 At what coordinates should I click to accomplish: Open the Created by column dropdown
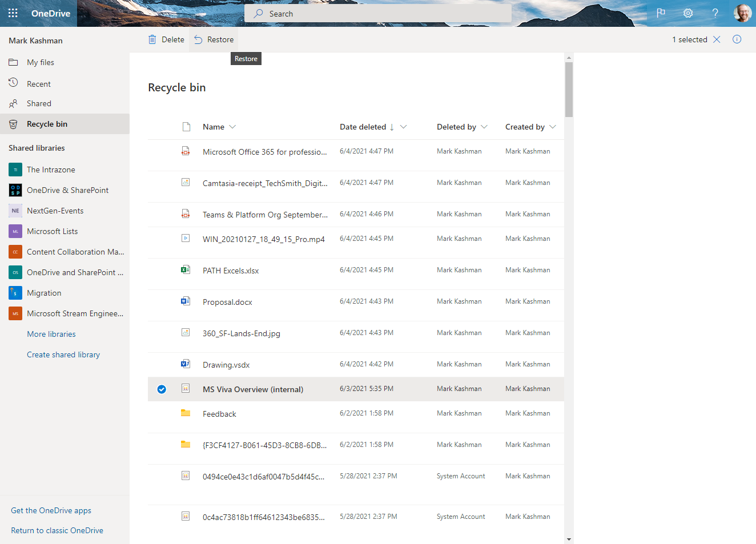tap(553, 127)
